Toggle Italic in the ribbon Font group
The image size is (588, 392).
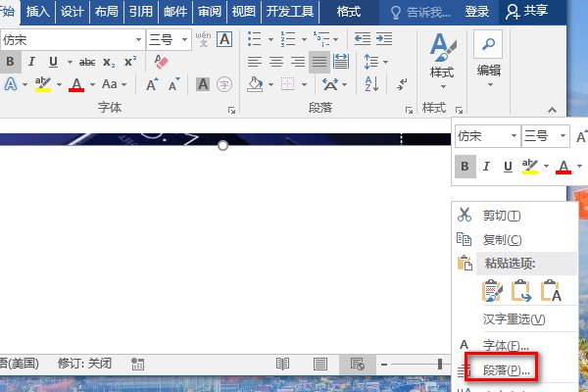click(32, 62)
